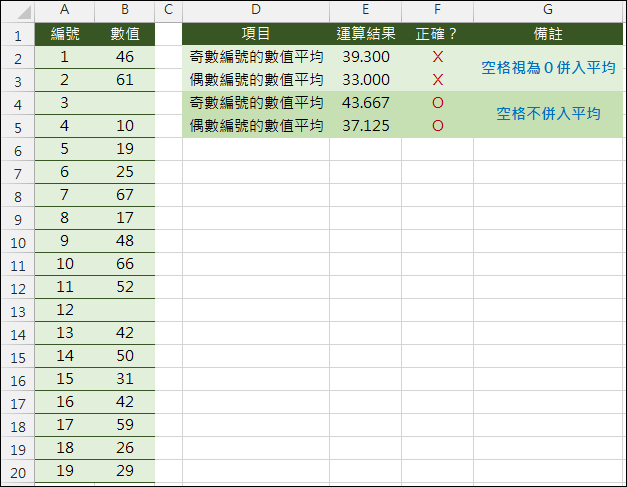The height and width of the screenshot is (487, 627).
Task: Select column B header
Action: coord(125,10)
